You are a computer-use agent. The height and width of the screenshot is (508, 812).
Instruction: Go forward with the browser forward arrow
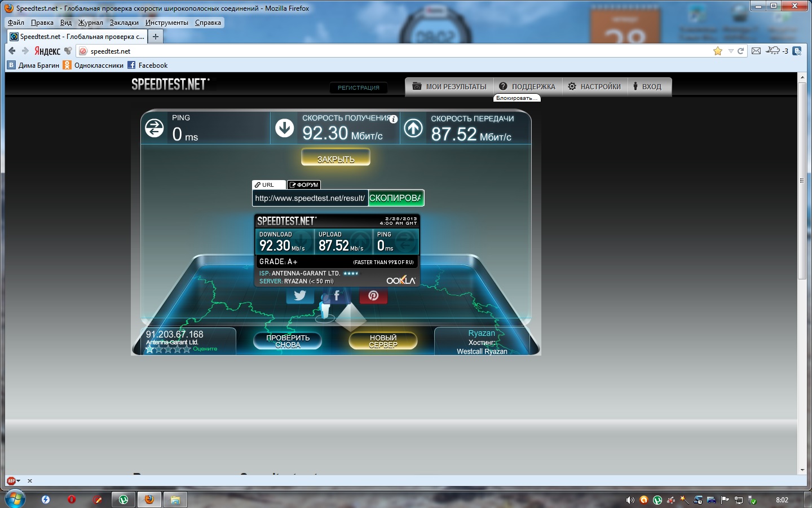coord(25,51)
